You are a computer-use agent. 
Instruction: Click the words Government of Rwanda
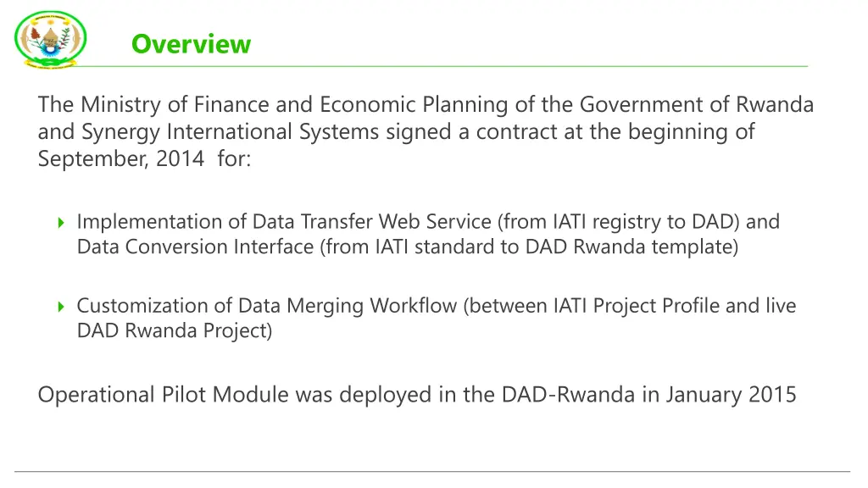pos(697,104)
